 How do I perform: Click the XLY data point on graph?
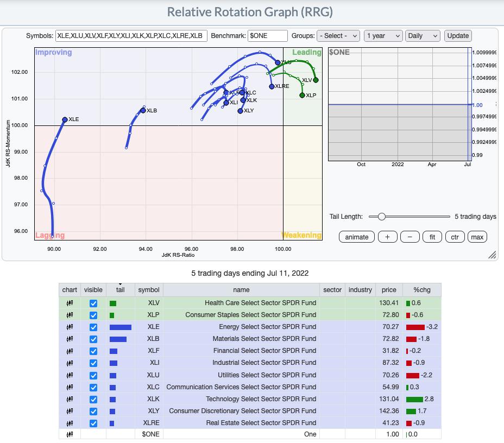(240, 111)
